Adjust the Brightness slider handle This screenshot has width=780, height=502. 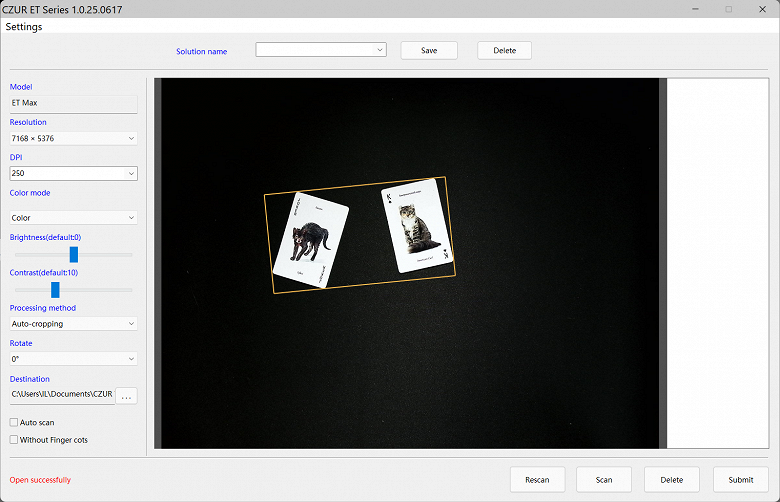(74, 254)
